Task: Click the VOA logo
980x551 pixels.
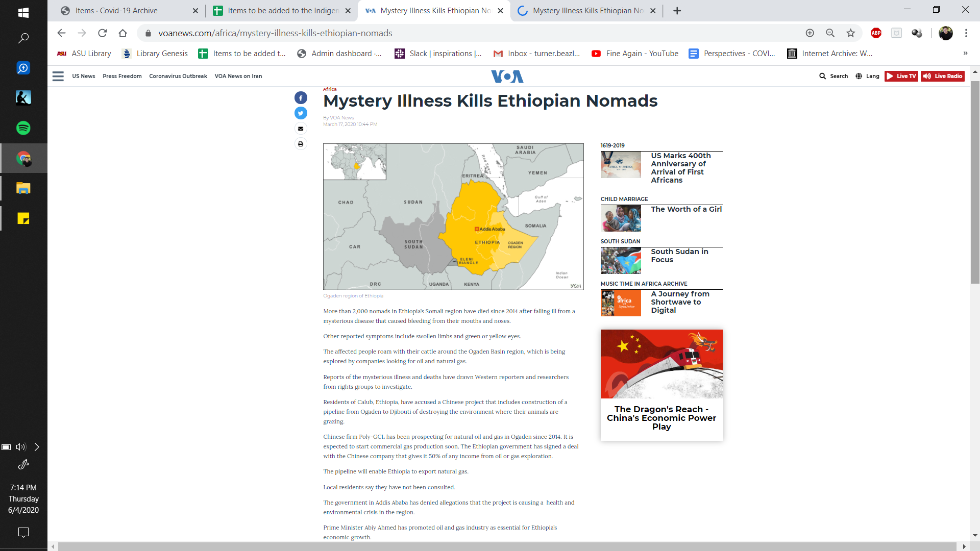Action: click(507, 76)
